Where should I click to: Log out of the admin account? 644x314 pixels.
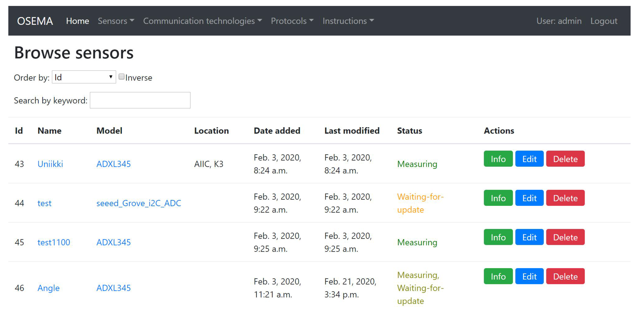pyautogui.click(x=604, y=21)
